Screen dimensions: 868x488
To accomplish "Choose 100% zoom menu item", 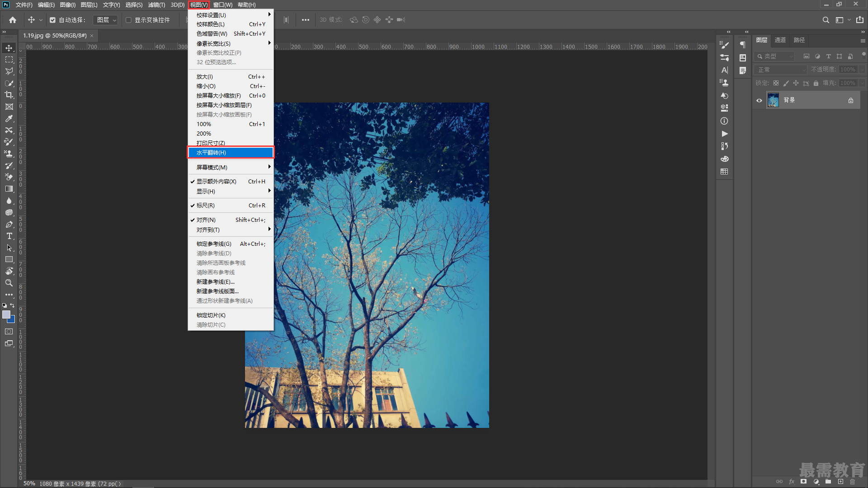I will 231,124.
